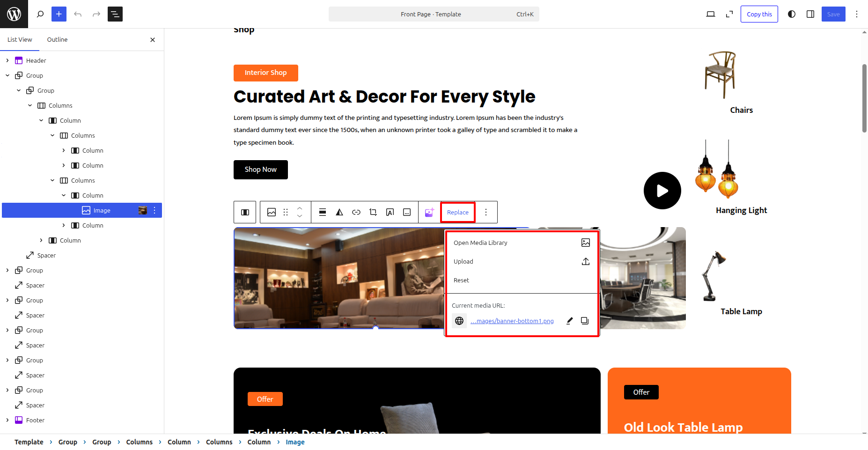The width and height of the screenshot is (868, 450).
Task: Apply duotone filter icon
Action: coord(339,212)
